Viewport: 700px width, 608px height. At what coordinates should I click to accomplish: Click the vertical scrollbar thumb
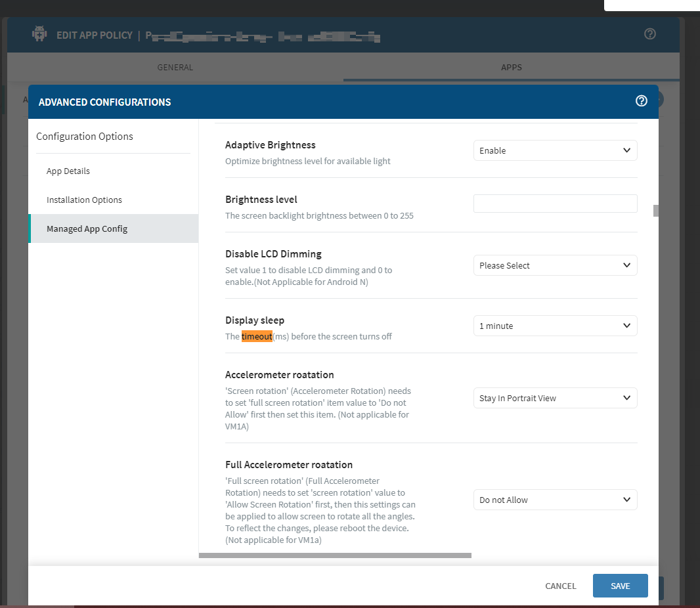655,211
